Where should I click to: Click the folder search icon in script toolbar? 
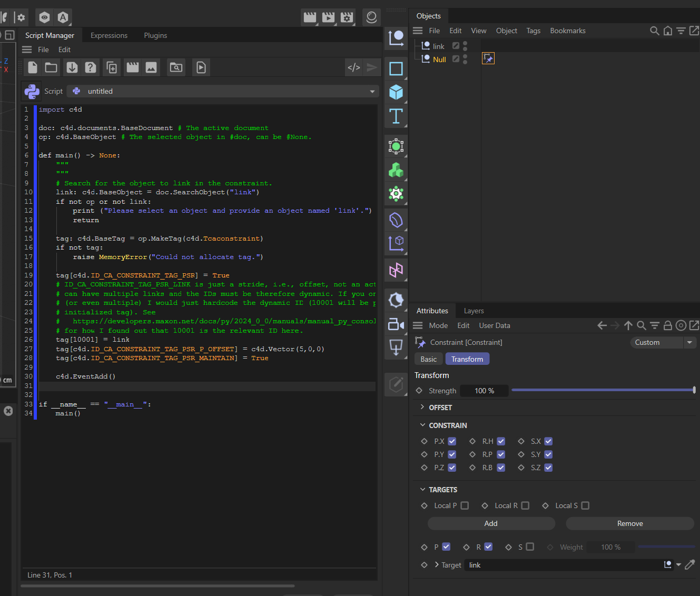click(x=176, y=67)
